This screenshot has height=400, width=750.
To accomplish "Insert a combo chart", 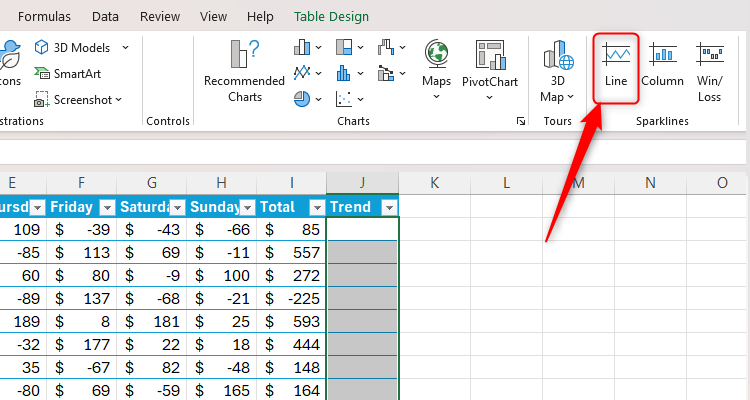I will (x=391, y=73).
